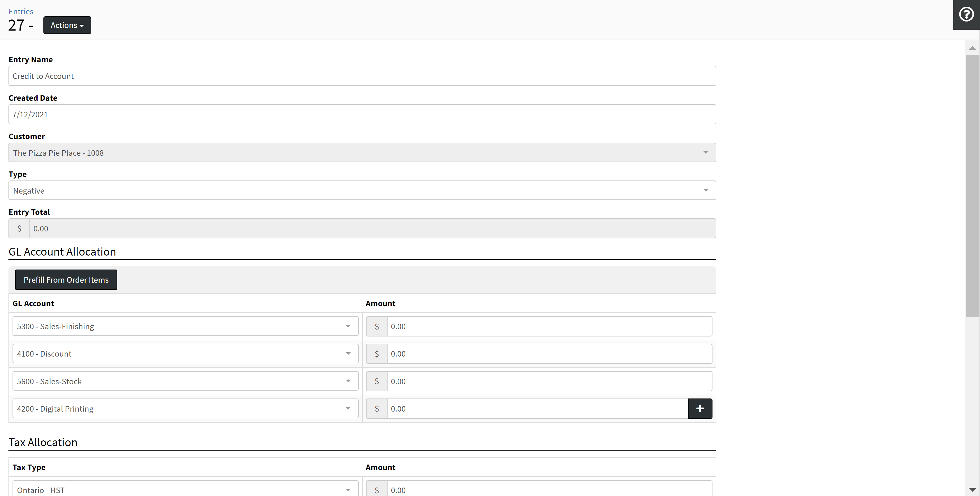Click the plus button to add GL row
This screenshot has height=496, width=980.
click(x=700, y=409)
